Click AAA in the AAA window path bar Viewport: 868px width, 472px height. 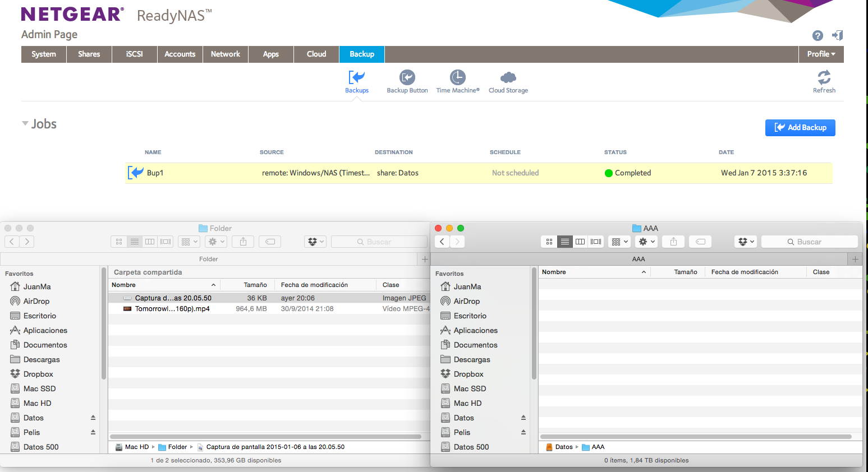point(594,447)
